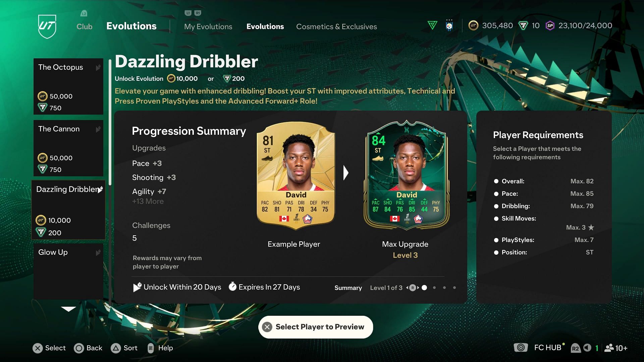644x362 pixels.
Task: Open the Evolutions tab
Action: (265, 26)
